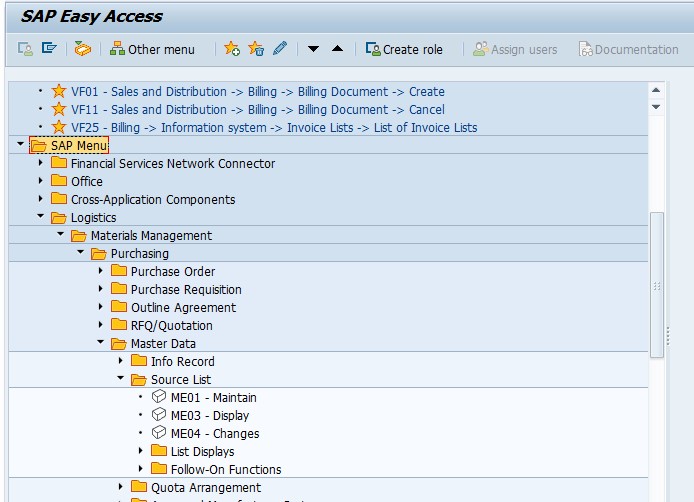
Task: Select Financial Services Network Connector item
Action: (x=173, y=163)
